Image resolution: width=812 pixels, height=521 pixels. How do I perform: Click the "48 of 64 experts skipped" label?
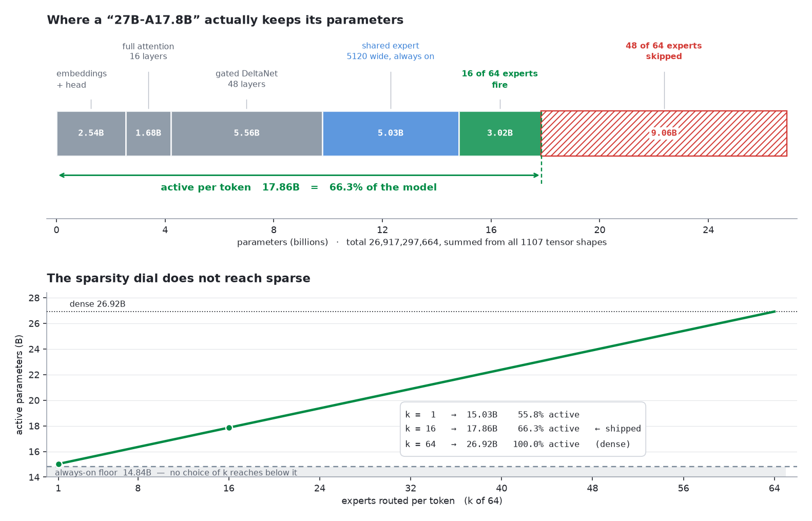[x=664, y=51]
